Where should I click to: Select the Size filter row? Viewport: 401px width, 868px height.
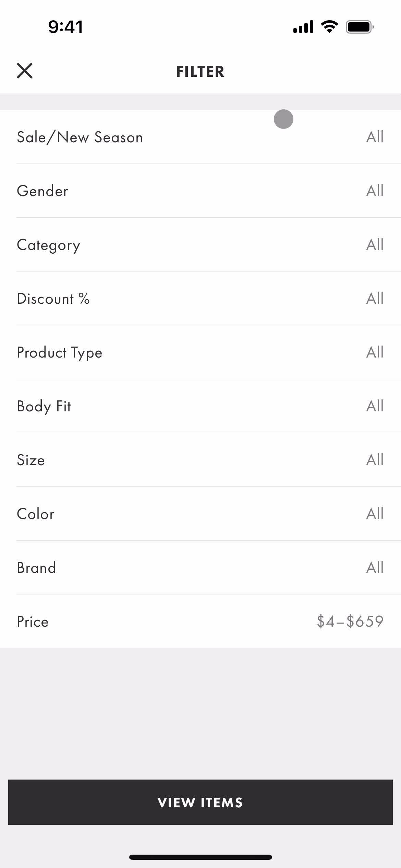200,460
